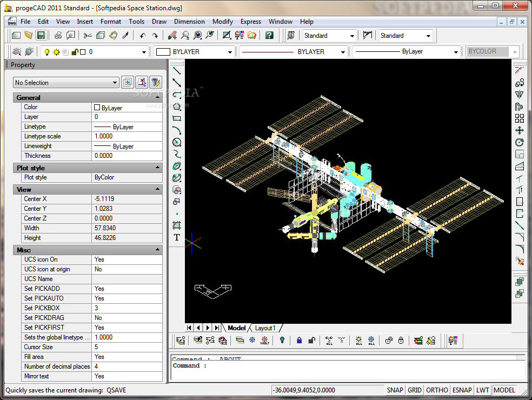Click the Match Properties brush icon
This screenshot has width=532, height=400.
pyautogui.click(x=125, y=35)
